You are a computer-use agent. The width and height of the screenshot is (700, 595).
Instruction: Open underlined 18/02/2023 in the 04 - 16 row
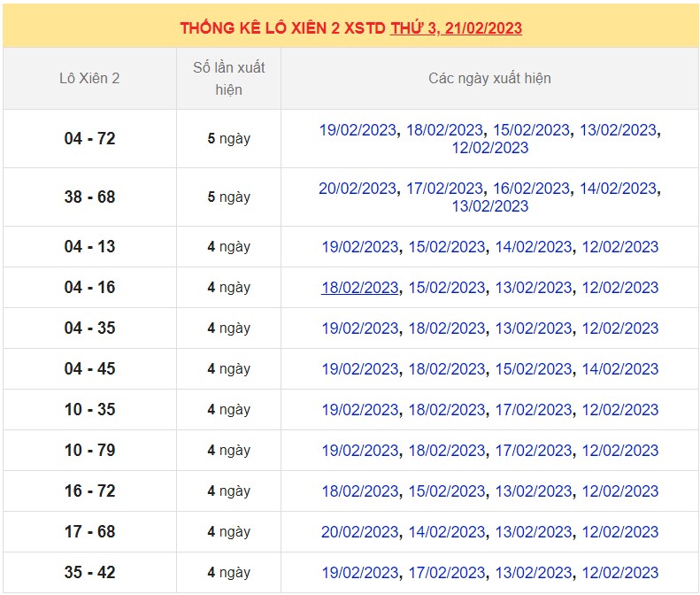[x=359, y=288]
